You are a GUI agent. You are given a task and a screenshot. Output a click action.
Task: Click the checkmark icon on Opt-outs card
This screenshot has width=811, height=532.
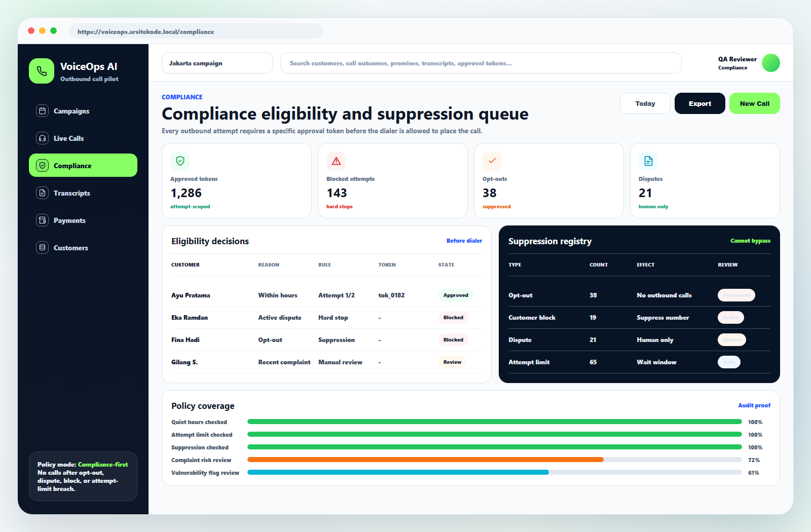tap(492, 161)
